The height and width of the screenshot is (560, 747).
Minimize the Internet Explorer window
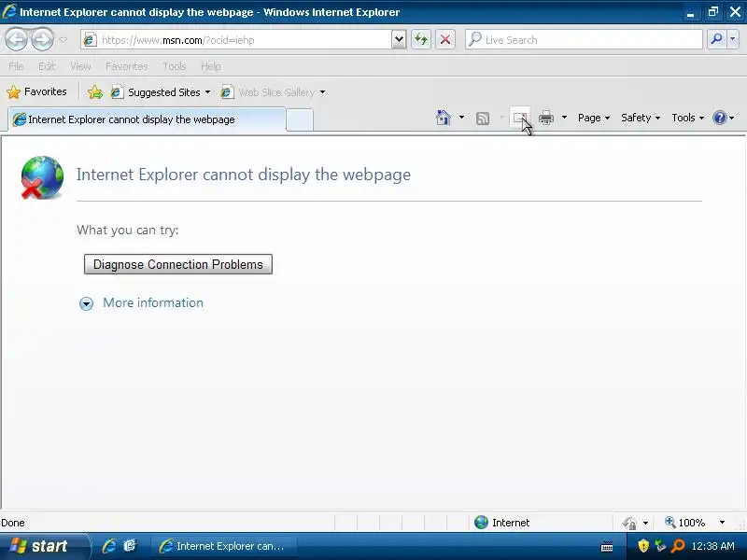(690, 12)
